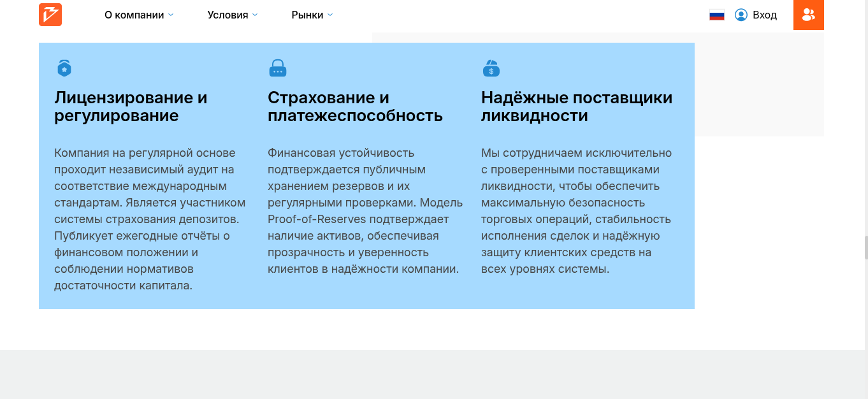Image resolution: width=868 pixels, height=399 pixels.
Task: Click the user profile icon beside Вход
Action: click(741, 15)
